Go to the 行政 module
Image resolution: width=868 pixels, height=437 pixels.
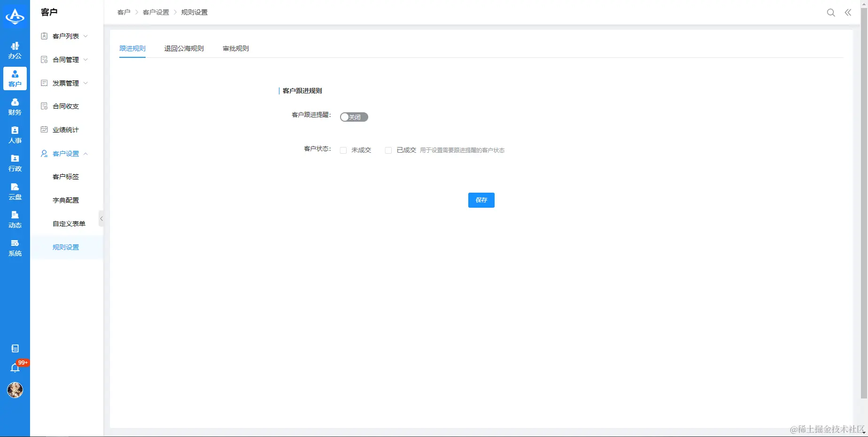15,164
